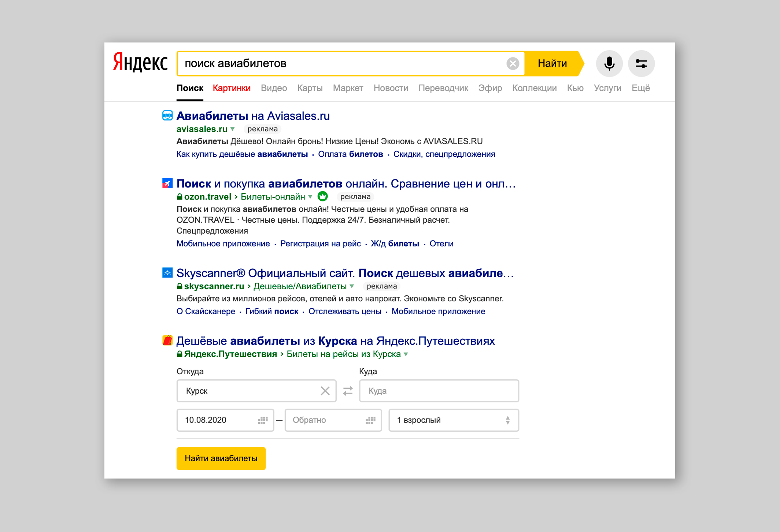Open the Услуги tab

[607, 88]
